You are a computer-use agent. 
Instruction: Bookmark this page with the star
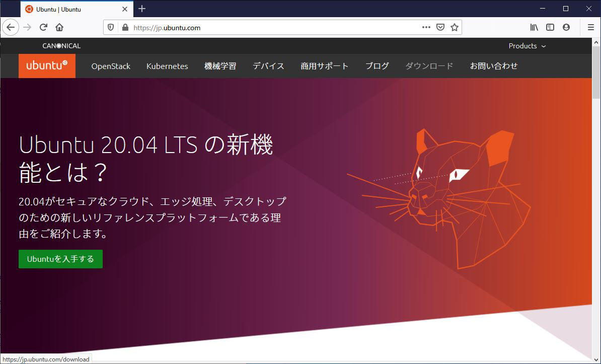click(x=455, y=27)
